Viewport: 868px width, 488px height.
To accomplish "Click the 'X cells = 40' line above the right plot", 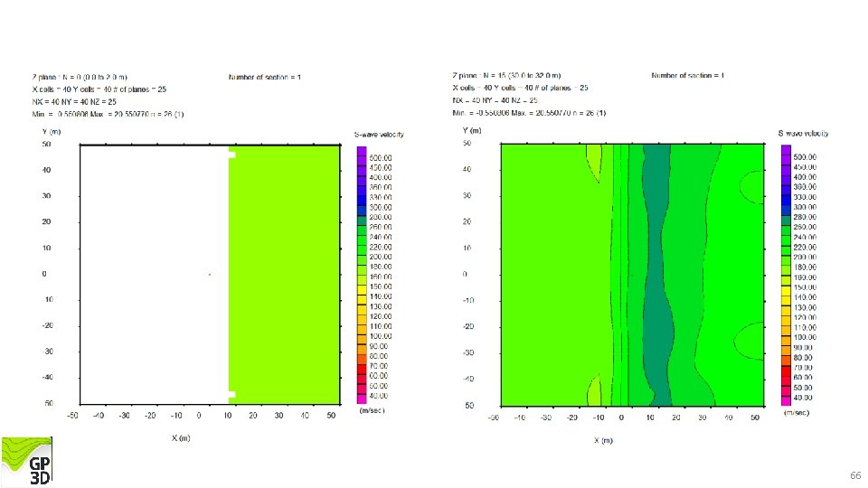I will [x=521, y=88].
